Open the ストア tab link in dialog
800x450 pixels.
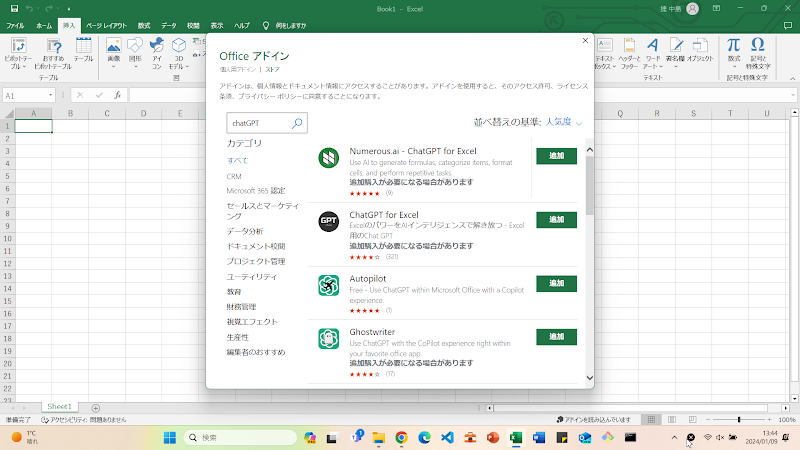point(272,69)
